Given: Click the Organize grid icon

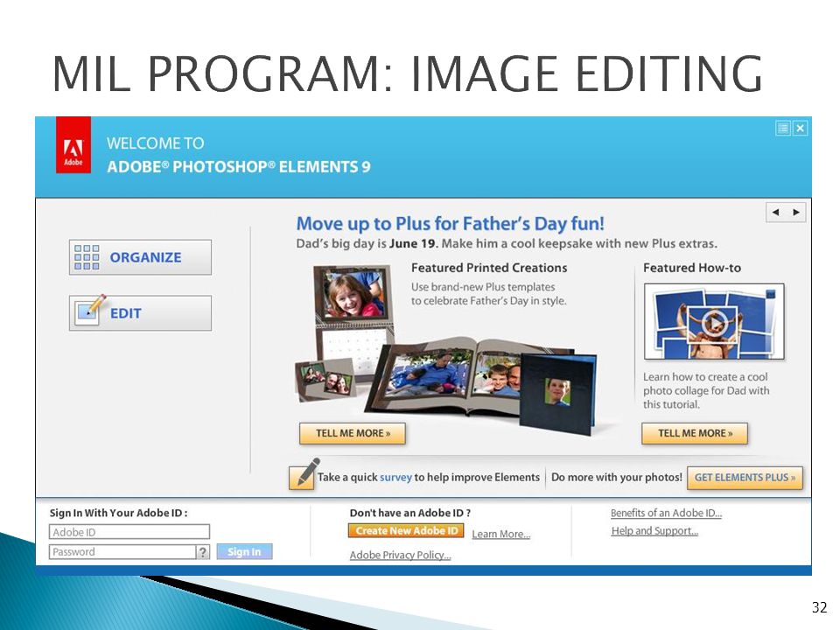Looking at the screenshot, I should [87, 257].
